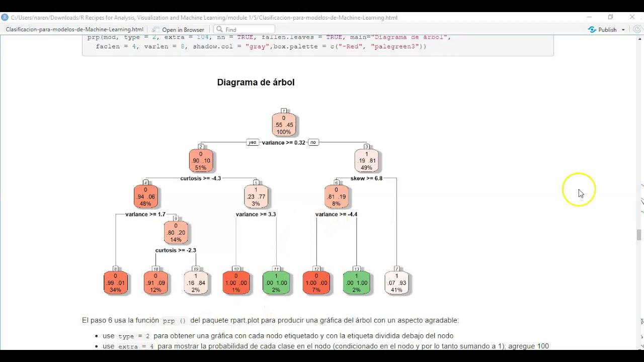Click the red leaf showing 1.00 .00 7%
Viewport: 644px width, 362px height.
(x=316, y=283)
